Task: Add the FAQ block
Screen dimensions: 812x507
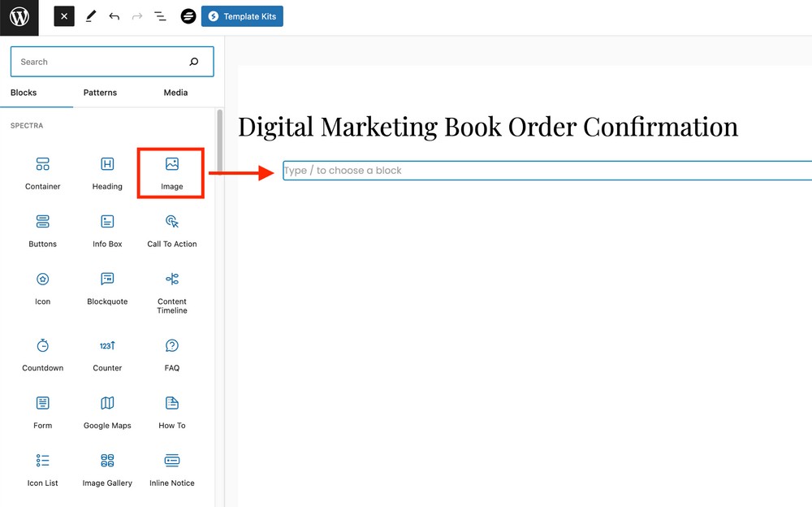Action: 171,353
